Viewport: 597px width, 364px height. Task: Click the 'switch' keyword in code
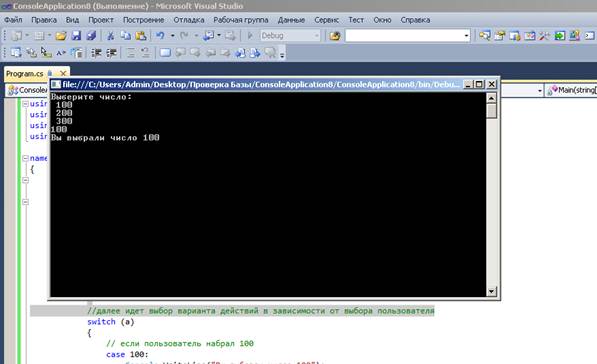[101, 322]
